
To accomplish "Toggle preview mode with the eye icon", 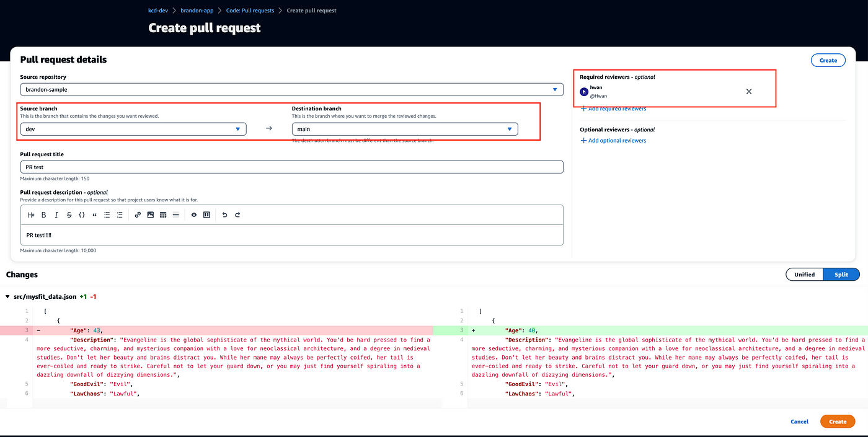I will [194, 215].
